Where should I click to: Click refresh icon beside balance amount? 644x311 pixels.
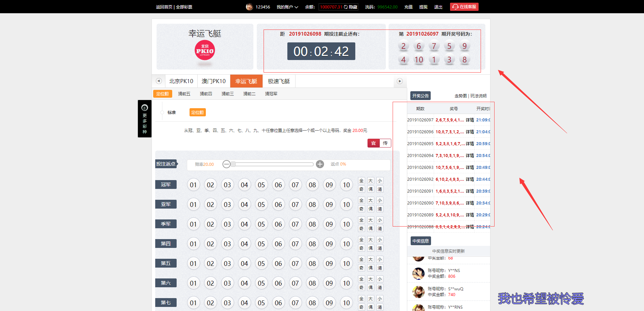[x=346, y=7]
